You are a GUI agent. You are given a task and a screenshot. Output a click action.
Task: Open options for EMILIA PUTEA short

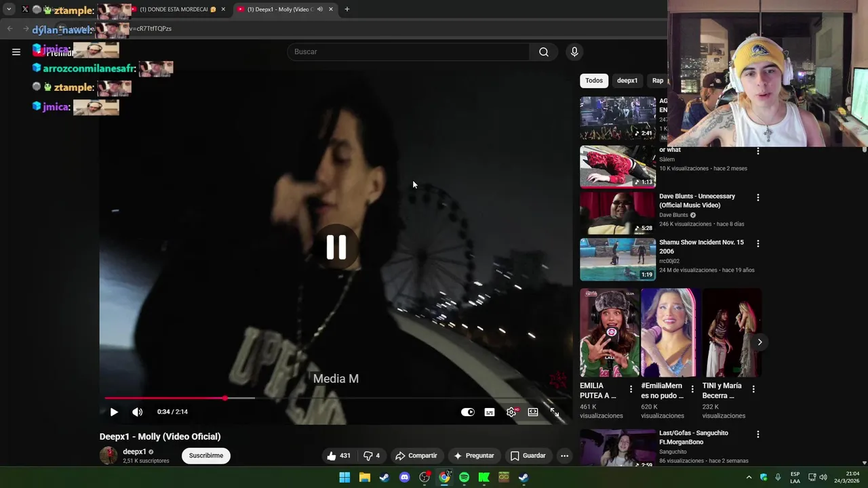click(631, 389)
